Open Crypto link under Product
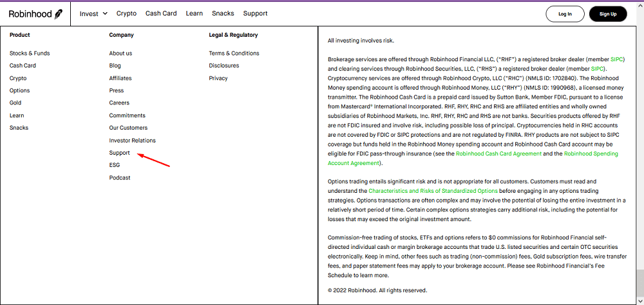 pos(18,78)
